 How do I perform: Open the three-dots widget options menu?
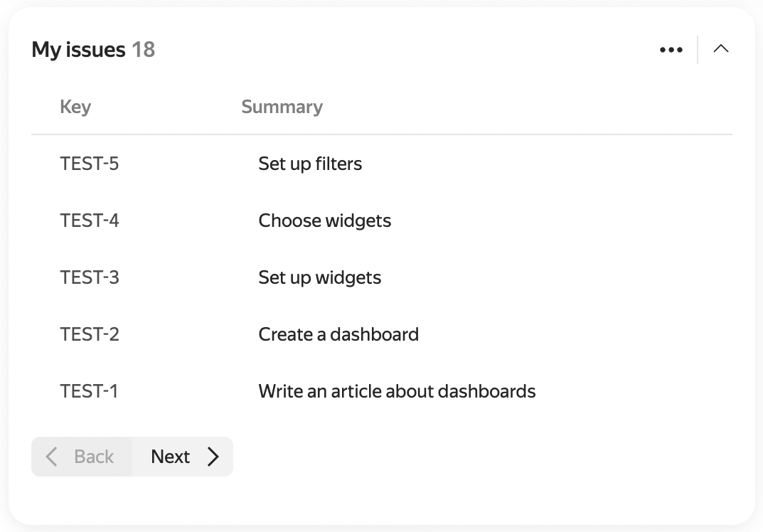click(671, 50)
